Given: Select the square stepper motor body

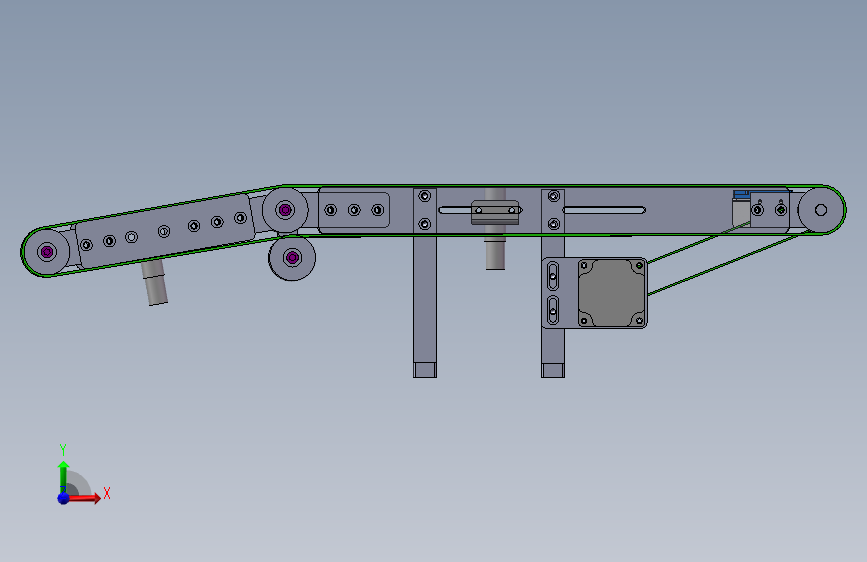Looking at the screenshot, I should [x=612, y=293].
